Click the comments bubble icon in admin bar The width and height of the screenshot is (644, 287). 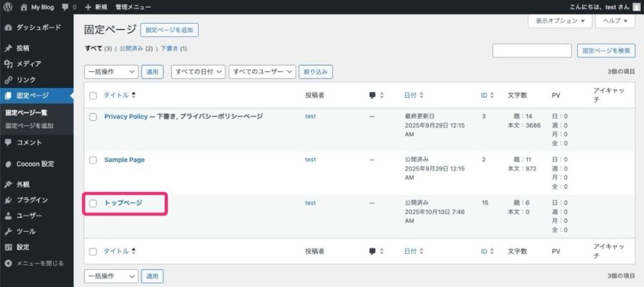click(65, 7)
